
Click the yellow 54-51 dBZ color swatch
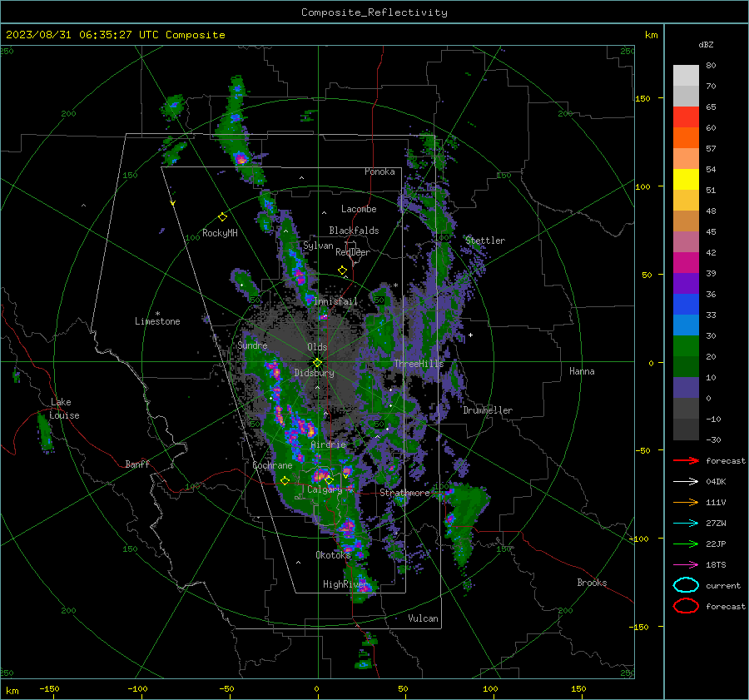[686, 180]
